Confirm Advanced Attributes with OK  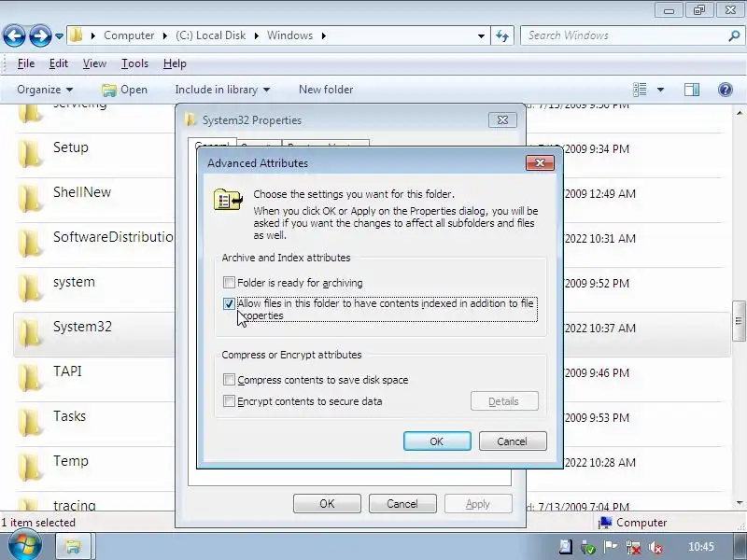pyautogui.click(x=437, y=441)
